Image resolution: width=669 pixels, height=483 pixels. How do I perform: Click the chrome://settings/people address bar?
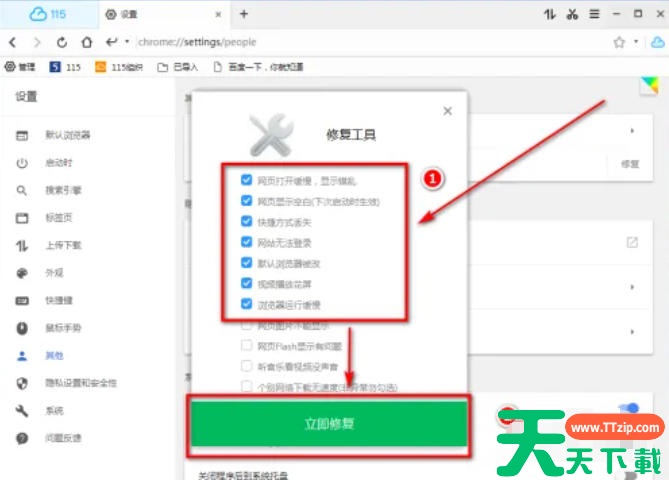(197, 42)
